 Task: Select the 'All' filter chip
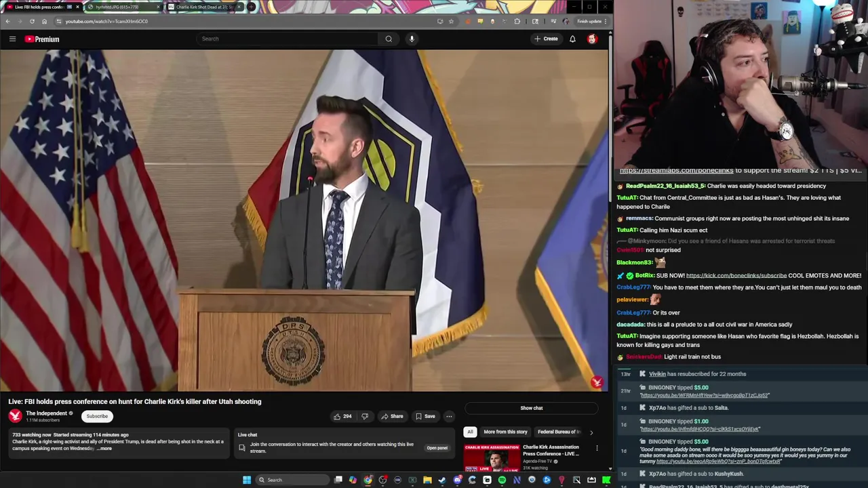(470, 432)
